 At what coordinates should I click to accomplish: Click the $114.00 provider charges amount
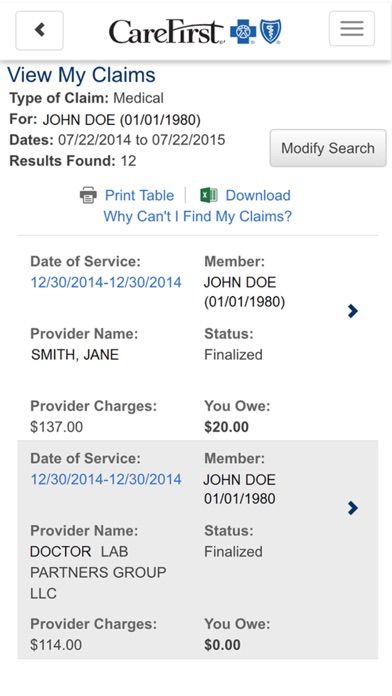tap(56, 645)
